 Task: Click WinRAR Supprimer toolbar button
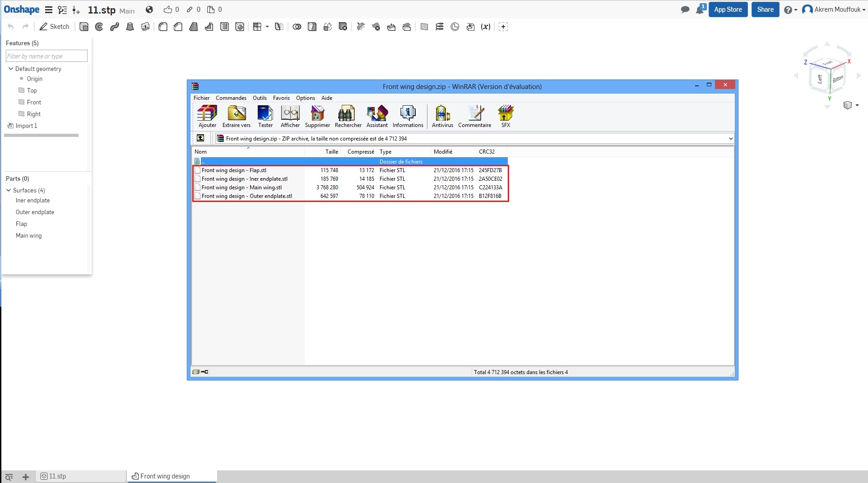click(x=317, y=116)
